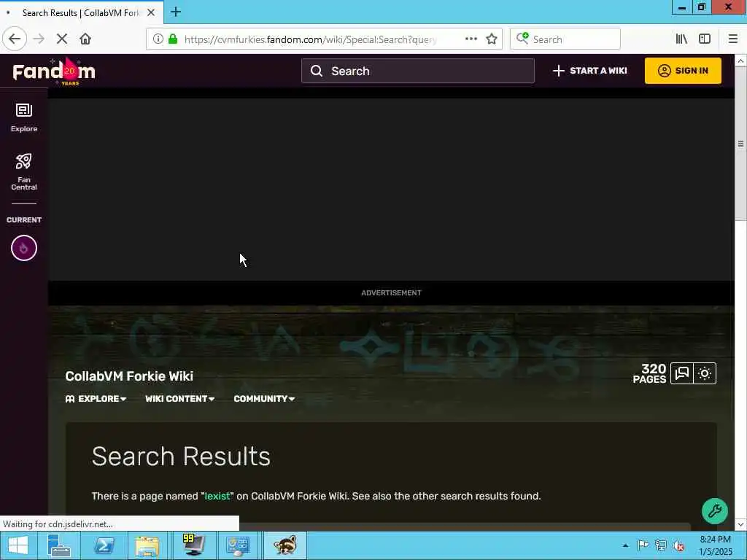747x560 pixels.
Task: Open the Action Center flag icon
Action: click(x=643, y=545)
